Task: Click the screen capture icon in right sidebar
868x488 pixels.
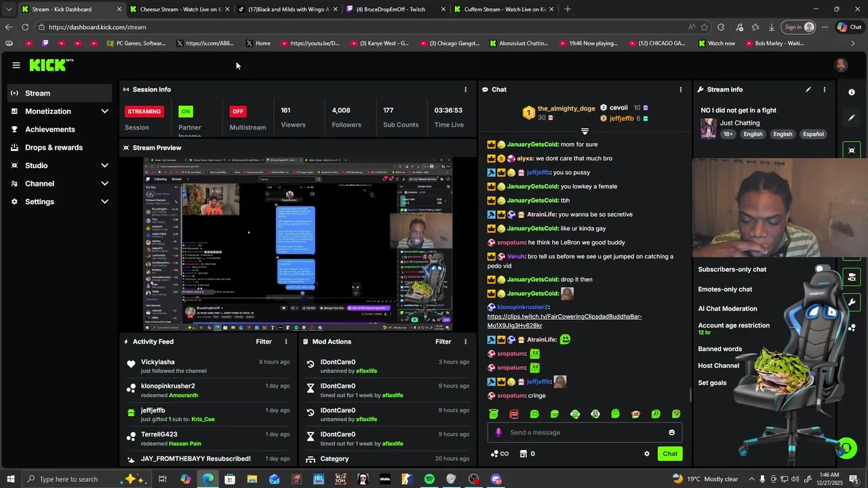Action: (x=852, y=150)
